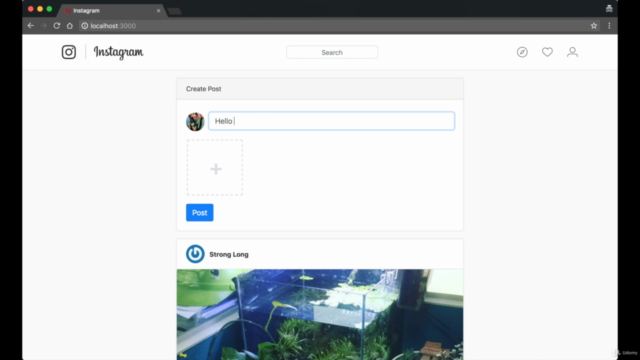Open the heart notifications icon
This screenshot has height=360, width=640.
point(547,52)
